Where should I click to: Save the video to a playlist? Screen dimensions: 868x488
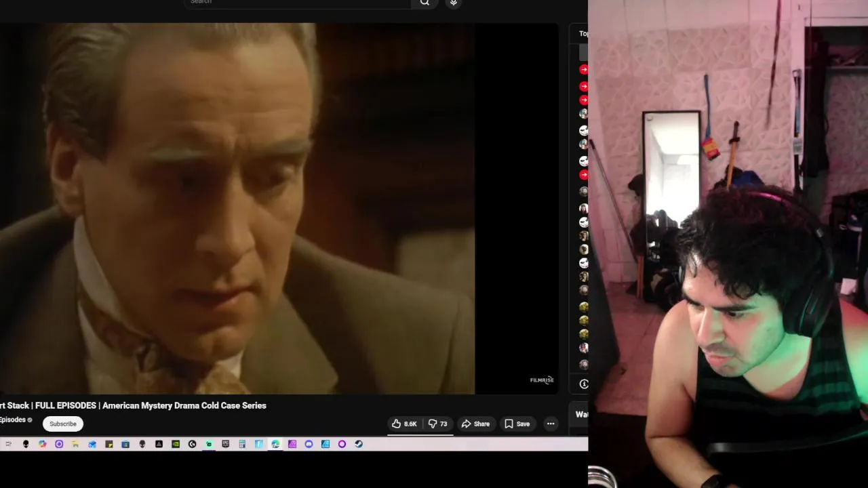pyautogui.click(x=517, y=424)
